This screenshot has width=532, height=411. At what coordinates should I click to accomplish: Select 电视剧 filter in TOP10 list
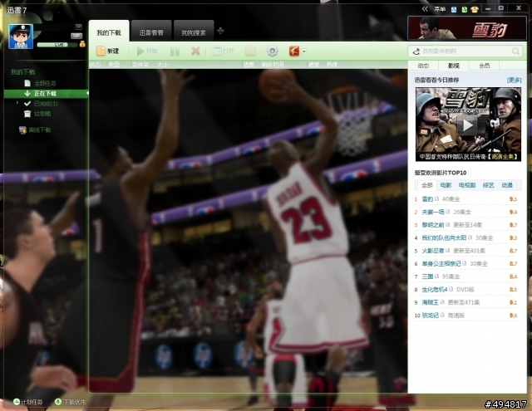click(x=467, y=185)
